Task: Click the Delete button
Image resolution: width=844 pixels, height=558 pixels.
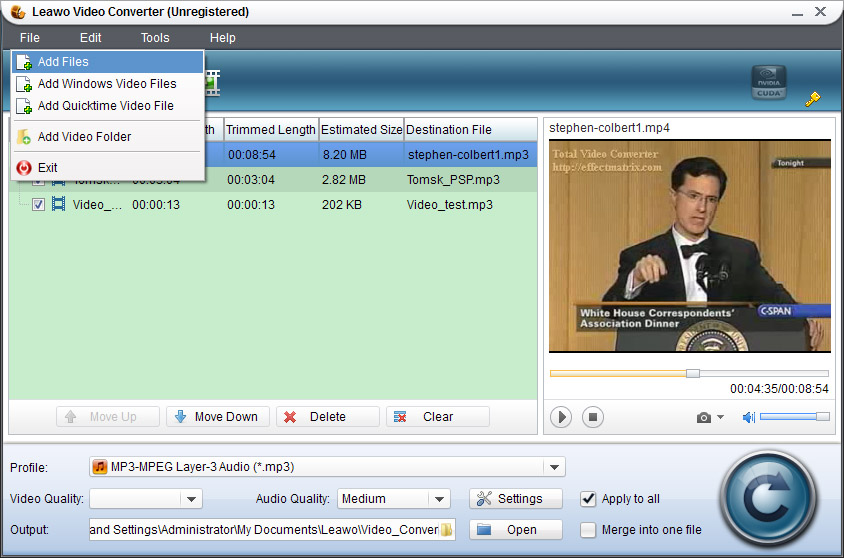Action: 327,416
